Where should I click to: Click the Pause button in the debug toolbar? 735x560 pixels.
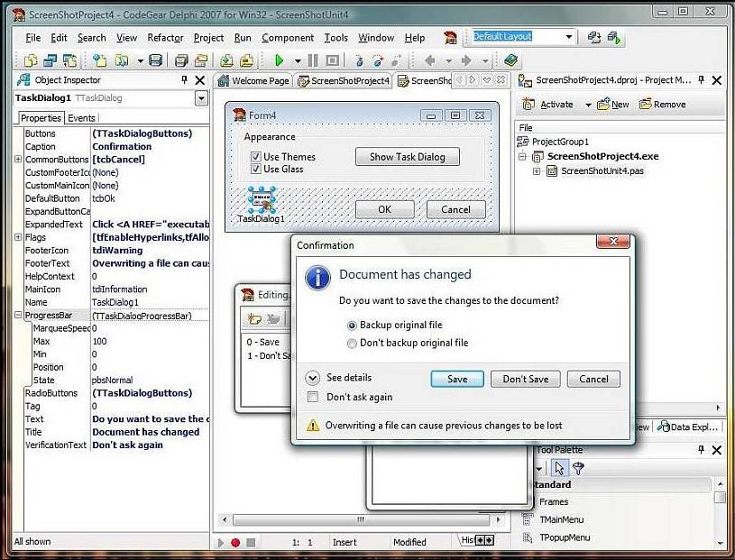pyautogui.click(x=313, y=60)
